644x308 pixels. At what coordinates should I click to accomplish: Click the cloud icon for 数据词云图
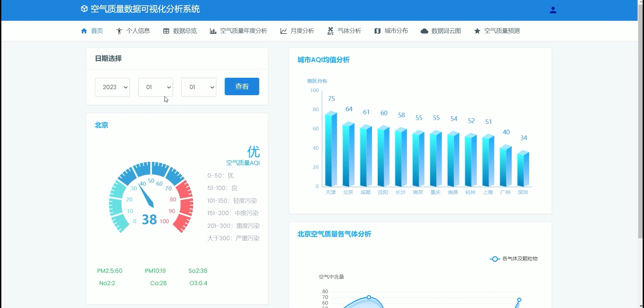point(425,31)
